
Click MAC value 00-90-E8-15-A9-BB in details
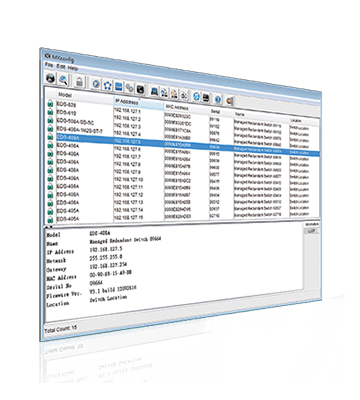click(110, 274)
